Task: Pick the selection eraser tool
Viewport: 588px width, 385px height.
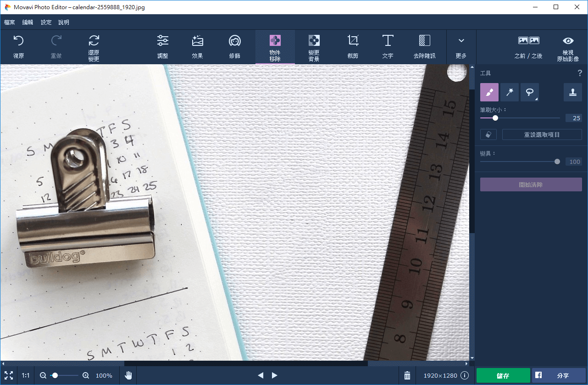Action: coord(488,134)
